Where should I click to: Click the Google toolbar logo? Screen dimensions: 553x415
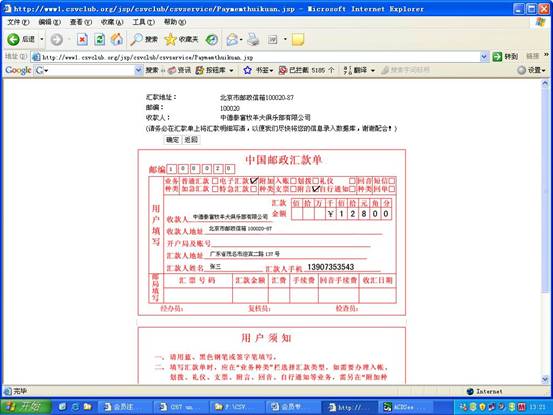pyautogui.click(x=18, y=70)
